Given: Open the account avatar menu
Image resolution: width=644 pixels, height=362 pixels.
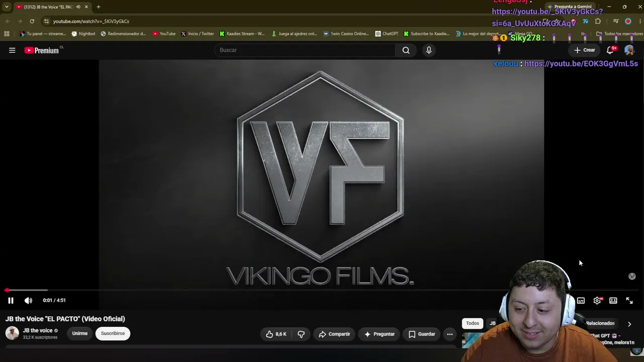Looking at the screenshot, I should click(x=629, y=50).
